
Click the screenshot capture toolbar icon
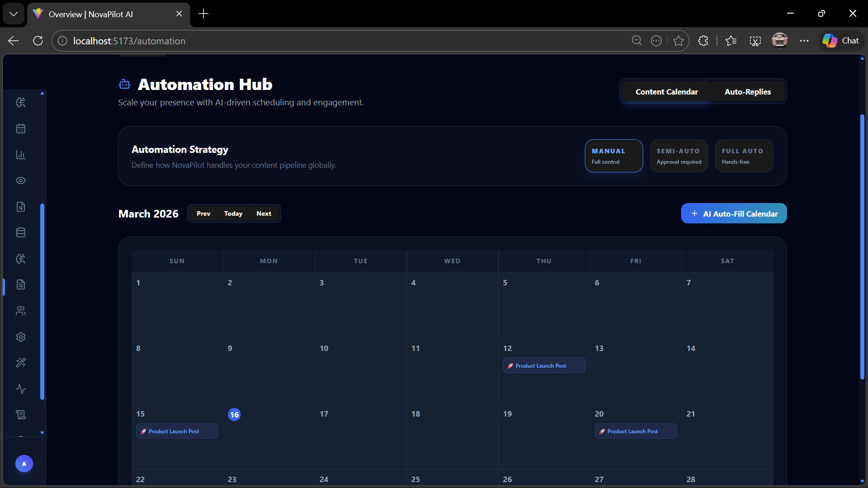point(755,41)
